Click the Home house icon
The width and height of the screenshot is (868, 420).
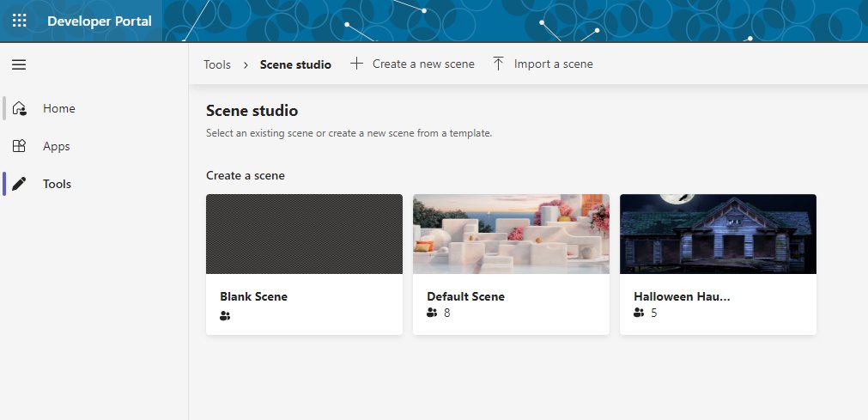pos(20,108)
